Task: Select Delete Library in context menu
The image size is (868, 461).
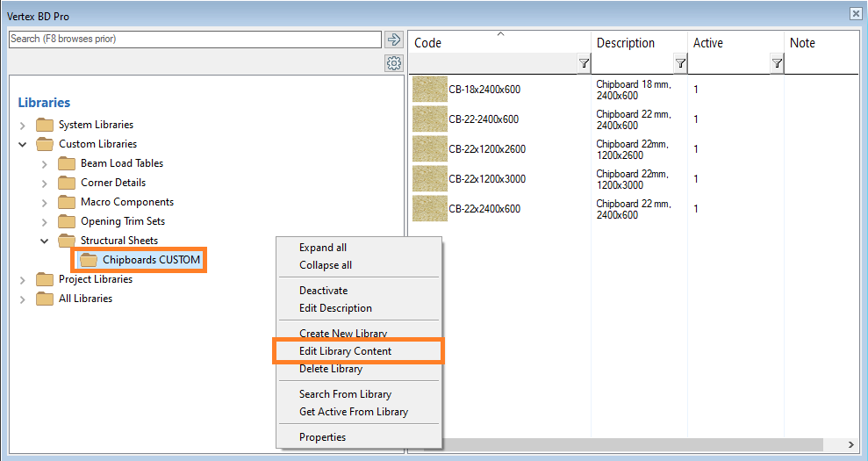Action: 330,369
